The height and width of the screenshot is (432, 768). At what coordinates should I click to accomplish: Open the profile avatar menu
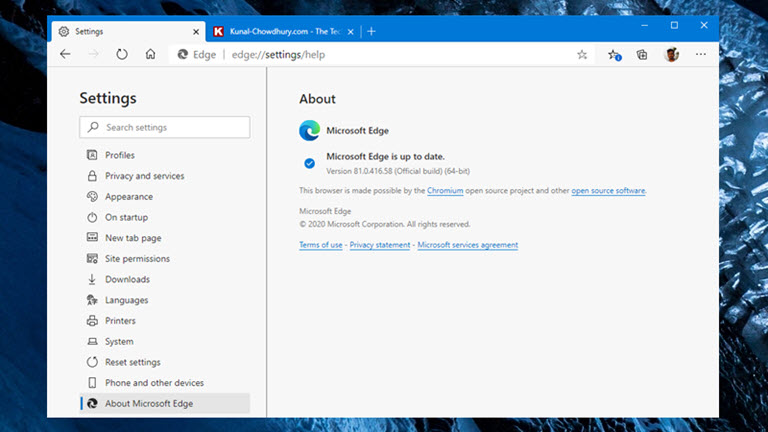tap(672, 54)
